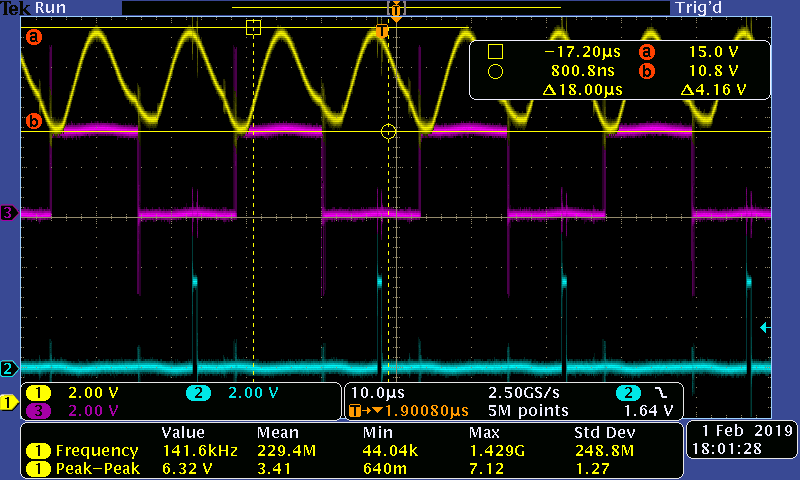Screen dimensions: 800x480
Task: Click the red a icon in readout
Action: [646, 52]
